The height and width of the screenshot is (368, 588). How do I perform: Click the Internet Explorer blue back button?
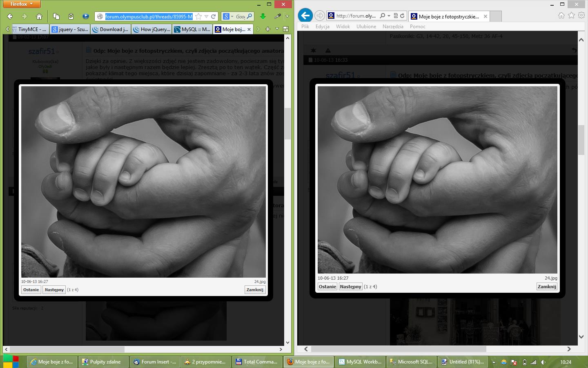click(305, 16)
